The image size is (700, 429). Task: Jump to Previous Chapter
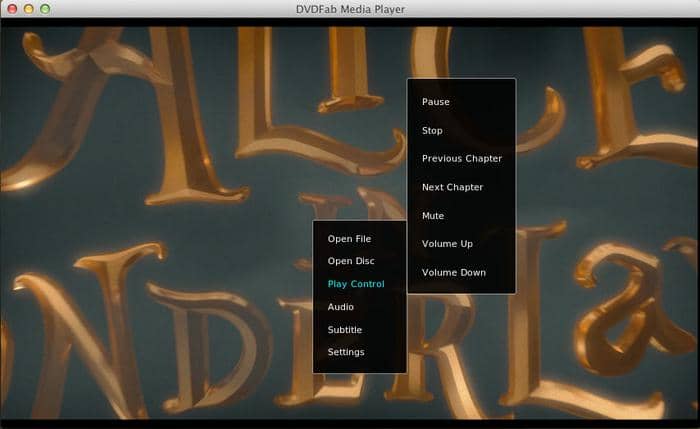click(462, 158)
